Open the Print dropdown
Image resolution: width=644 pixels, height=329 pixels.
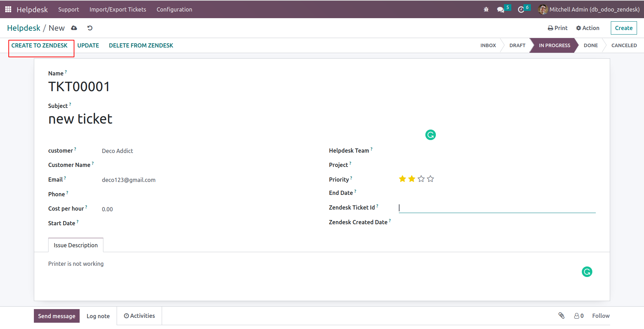coord(558,28)
